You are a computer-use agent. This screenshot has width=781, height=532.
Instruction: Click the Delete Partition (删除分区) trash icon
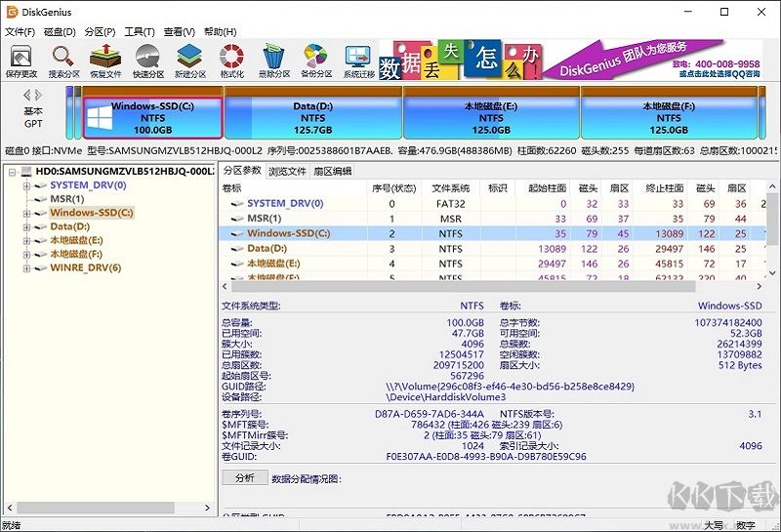[274, 61]
